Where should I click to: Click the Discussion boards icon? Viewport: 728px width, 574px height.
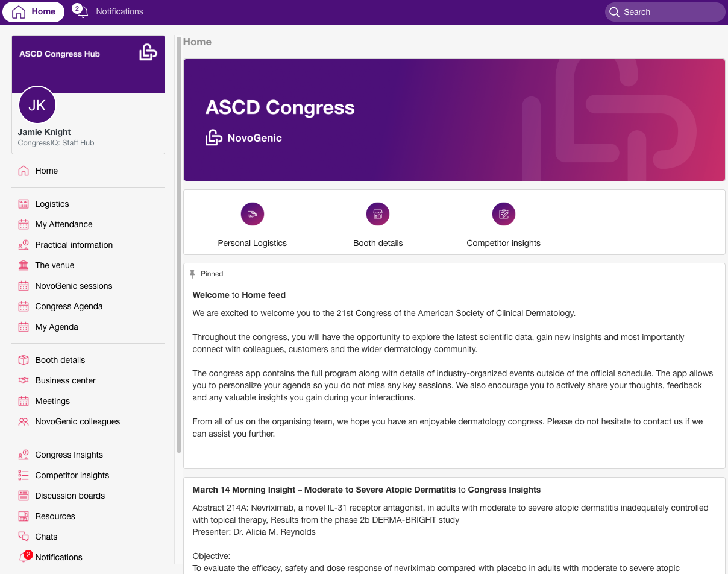pyautogui.click(x=24, y=496)
